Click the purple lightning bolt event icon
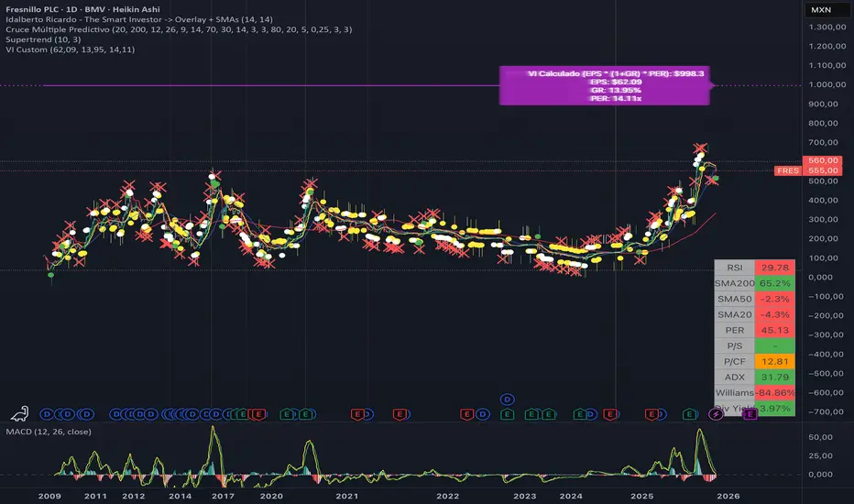This screenshot has width=854, height=504. [x=716, y=414]
